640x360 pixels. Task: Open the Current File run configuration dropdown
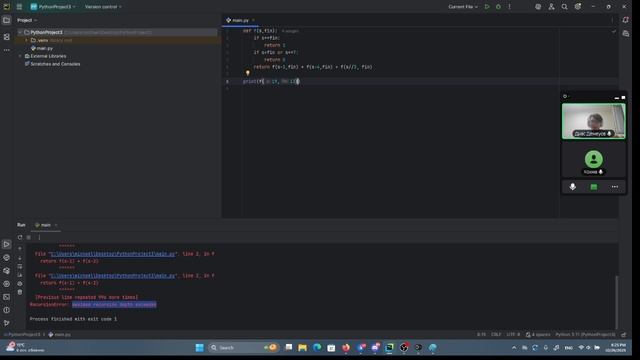click(x=463, y=7)
